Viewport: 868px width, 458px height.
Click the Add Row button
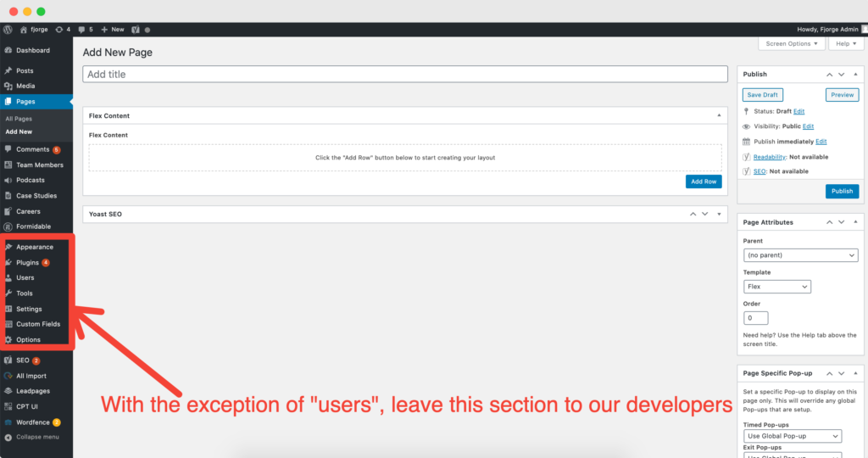tap(703, 182)
